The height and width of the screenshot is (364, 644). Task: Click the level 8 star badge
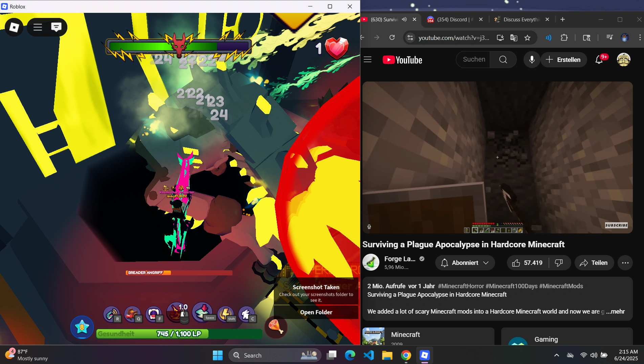[82, 327]
